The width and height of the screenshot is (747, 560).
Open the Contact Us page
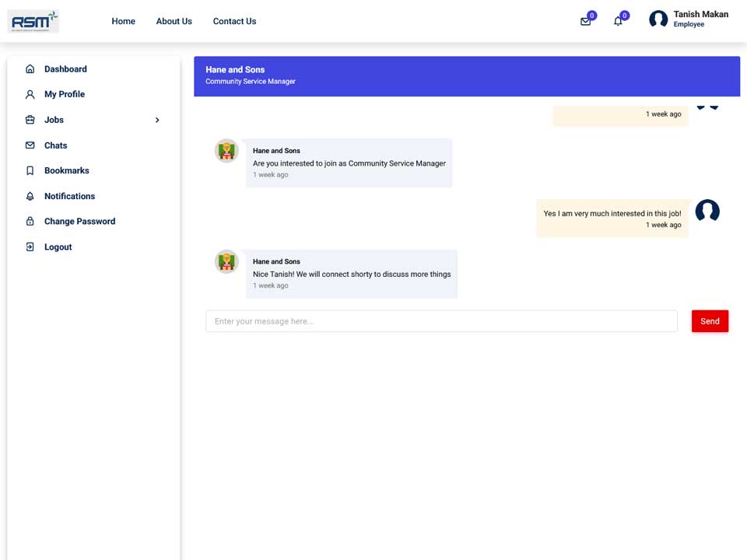(x=234, y=22)
